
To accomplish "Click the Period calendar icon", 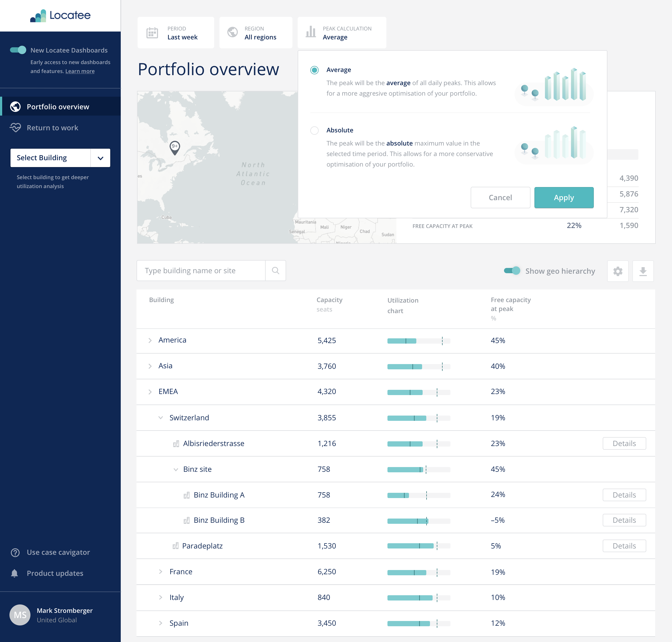I will (152, 33).
